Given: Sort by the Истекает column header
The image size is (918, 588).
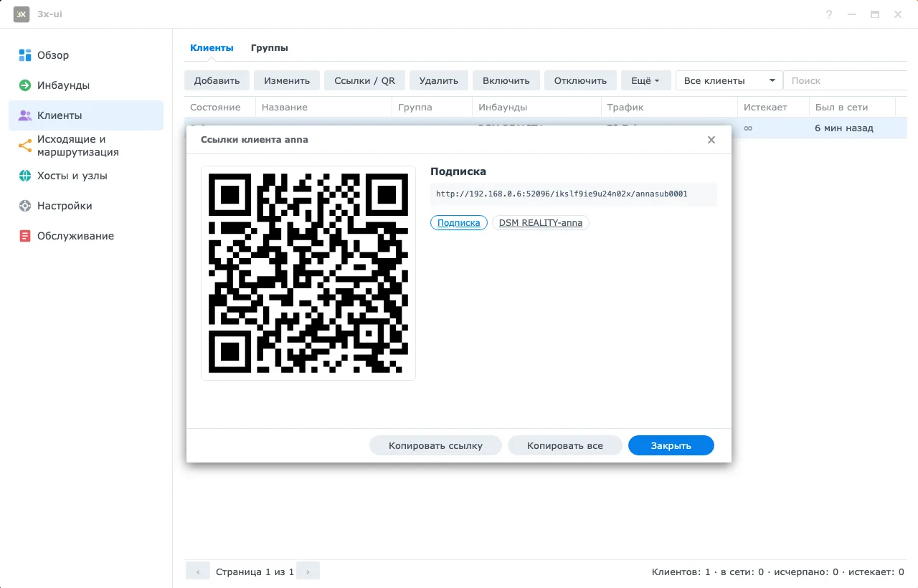Looking at the screenshot, I should tap(773, 107).
